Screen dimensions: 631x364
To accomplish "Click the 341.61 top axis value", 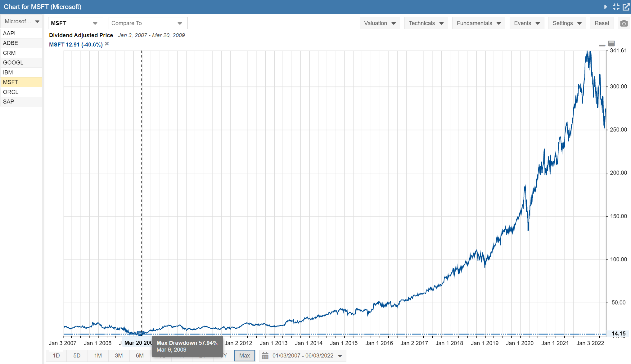I will coord(618,51).
